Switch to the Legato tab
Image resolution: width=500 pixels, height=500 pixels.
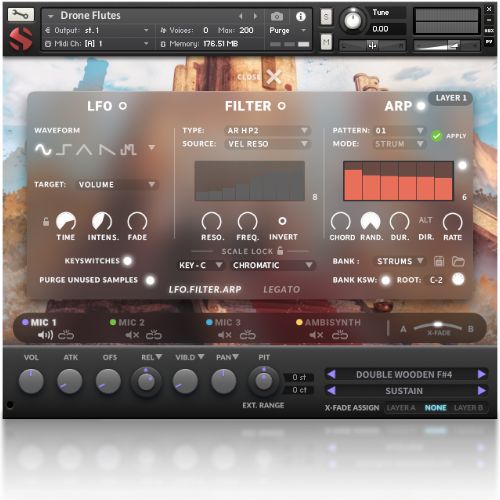(x=282, y=289)
